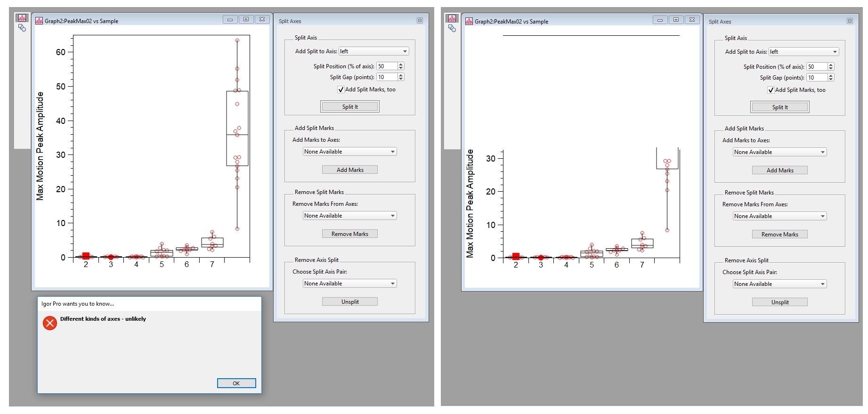Uncheck 'Add Split Marks, too' beside the split-axis graph
Image resolution: width=868 pixels, height=414 pixels.
click(771, 90)
